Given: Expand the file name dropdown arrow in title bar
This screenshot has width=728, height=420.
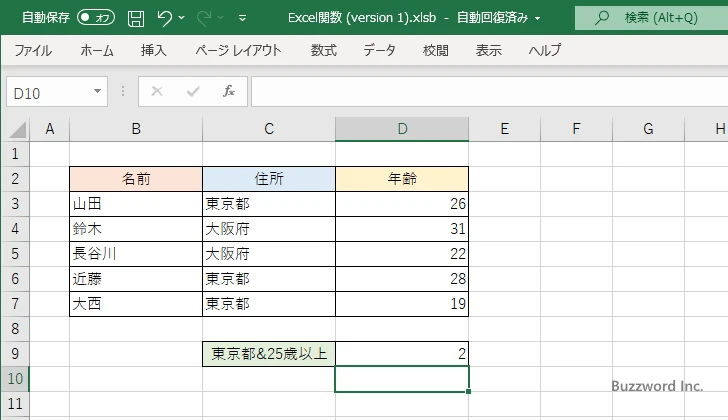Looking at the screenshot, I should coord(538,19).
